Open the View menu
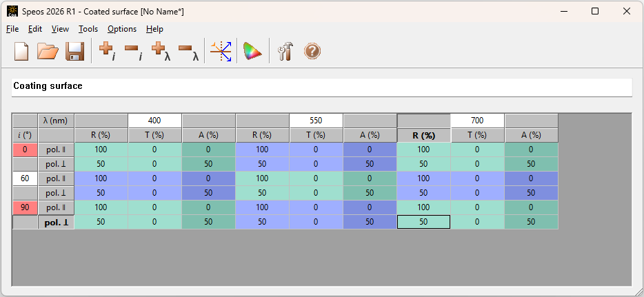 pyautogui.click(x=60, y=29)
